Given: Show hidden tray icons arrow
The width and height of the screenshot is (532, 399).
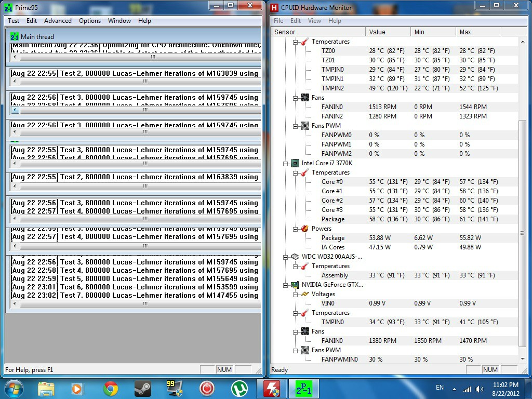Looking at the screenshot, I should pyautogui.click(x=454, y=389).
